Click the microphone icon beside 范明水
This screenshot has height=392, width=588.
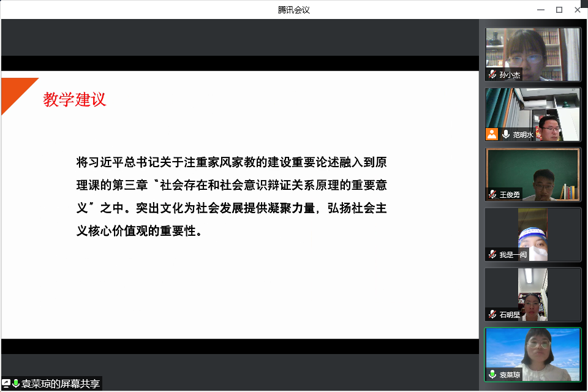(506, 134)
